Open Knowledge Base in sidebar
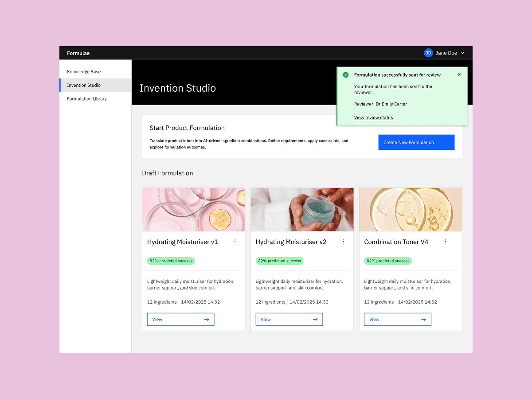The width and height of the screenshot is (532, 399). 84,72
